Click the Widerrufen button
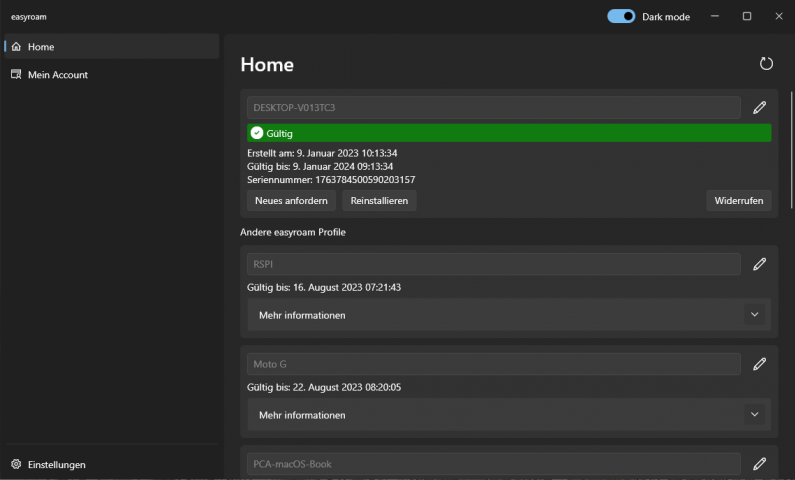 pyautogui.click(x=739, y=201)
